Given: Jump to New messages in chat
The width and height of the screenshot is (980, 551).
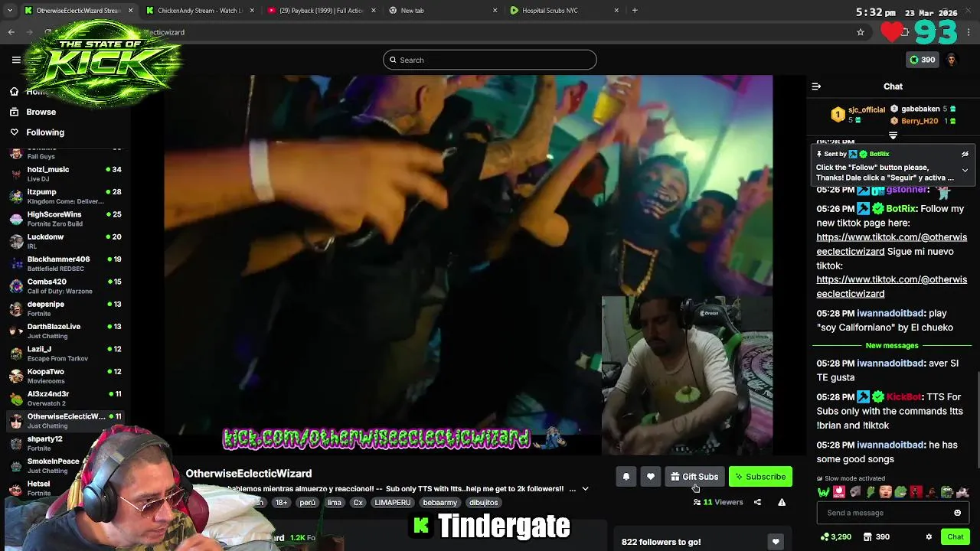Looking at the screenshot, I should click(x=891, y=346).
